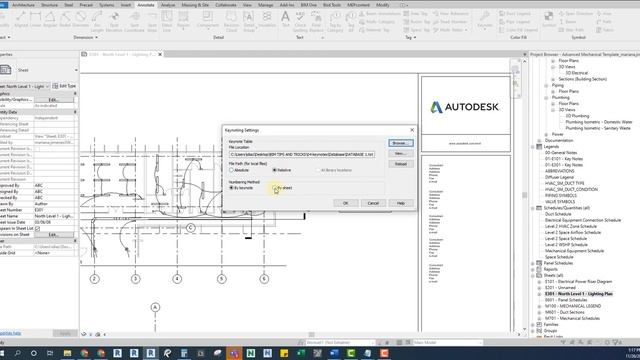640x360 pixels.
Task: Toggle Appears In Sheet List checkbox
Action: point(37,229)
